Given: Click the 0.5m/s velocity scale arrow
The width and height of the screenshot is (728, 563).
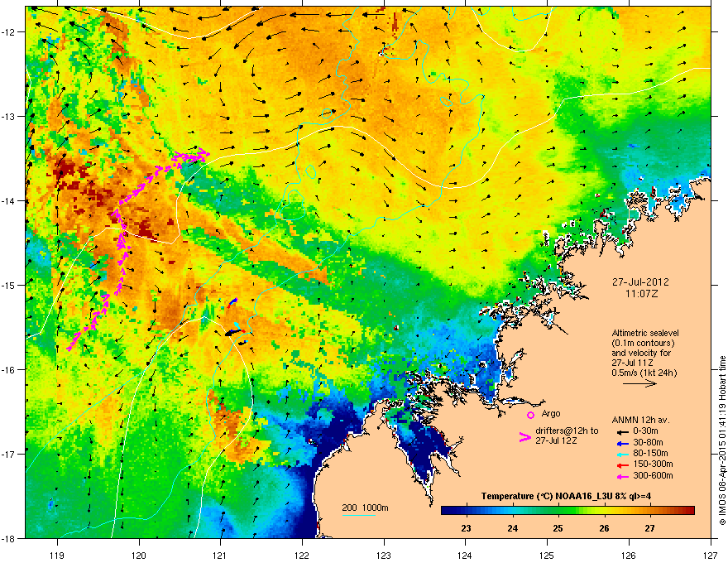Looking at the screenshot, I should (x=639, y=383).
